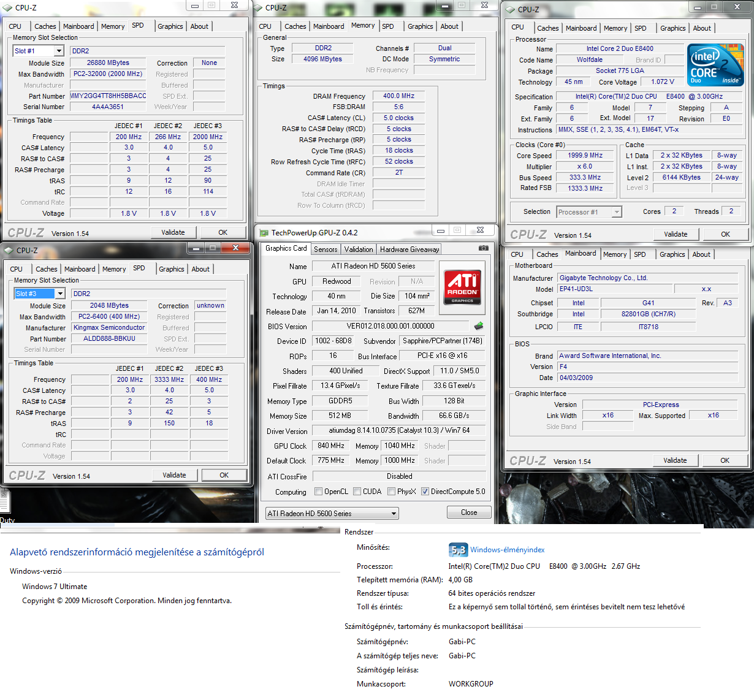Open Graphics tab in CPU-Z Memory timings window
Image resolution: width=754 pixels, height=700 pixels.
[x=420, y=26]
